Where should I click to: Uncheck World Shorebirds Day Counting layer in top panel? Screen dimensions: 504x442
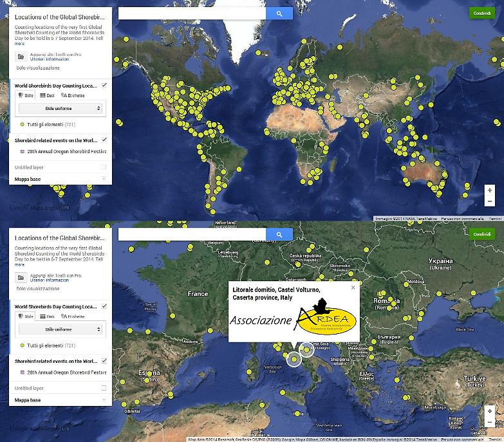pos(104,85)
